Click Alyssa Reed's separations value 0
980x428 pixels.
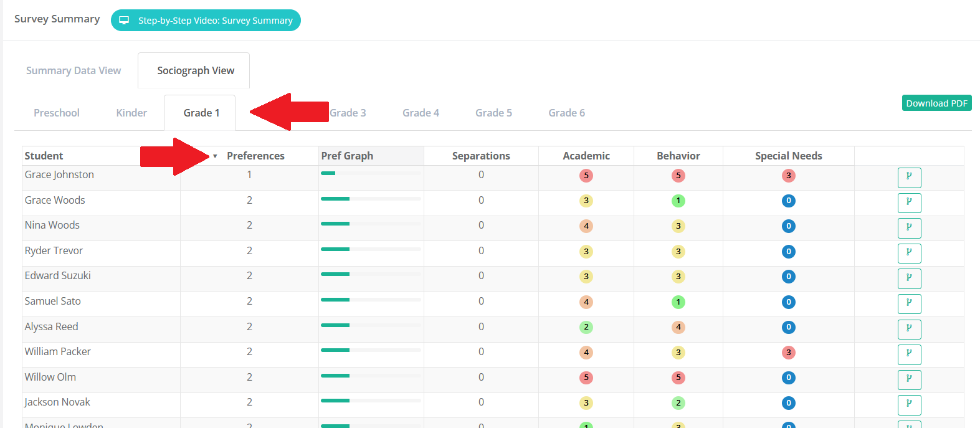coord(481,326)
